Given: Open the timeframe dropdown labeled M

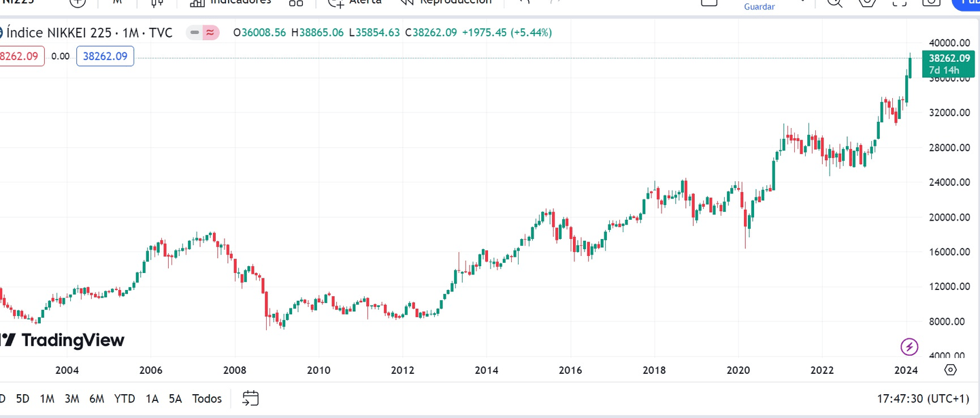Looking at the screenshot, I should click(117, 3).
